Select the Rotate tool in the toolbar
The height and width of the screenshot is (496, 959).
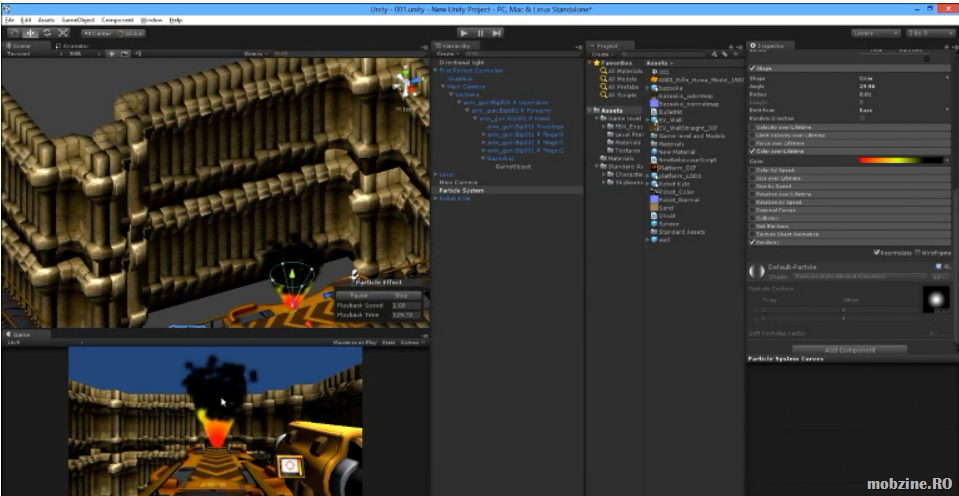pos(47,33)
